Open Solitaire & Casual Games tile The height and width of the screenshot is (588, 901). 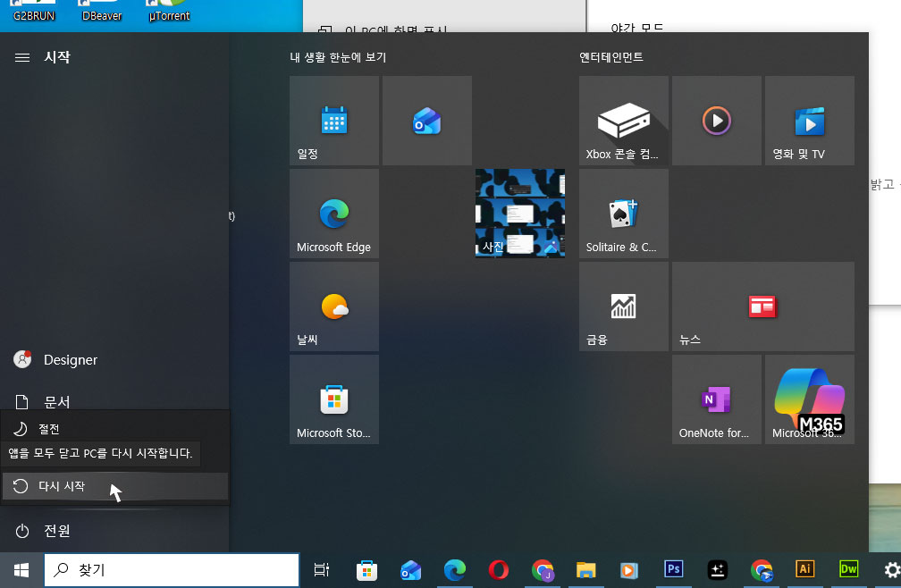click(623, 214)
